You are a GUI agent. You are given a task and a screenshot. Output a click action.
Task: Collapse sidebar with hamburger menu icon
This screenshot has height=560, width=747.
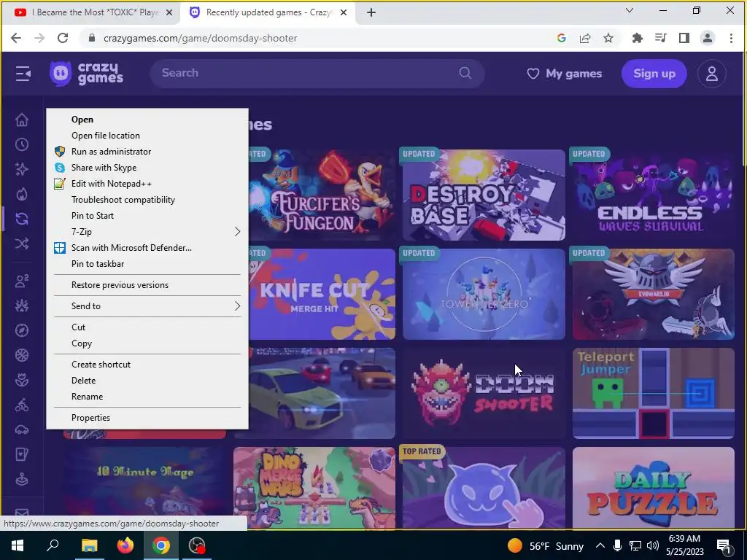[x=23, y=74]
